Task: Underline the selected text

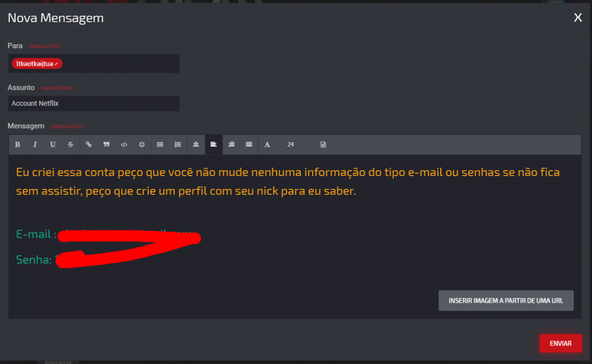Action: [53, 145]
